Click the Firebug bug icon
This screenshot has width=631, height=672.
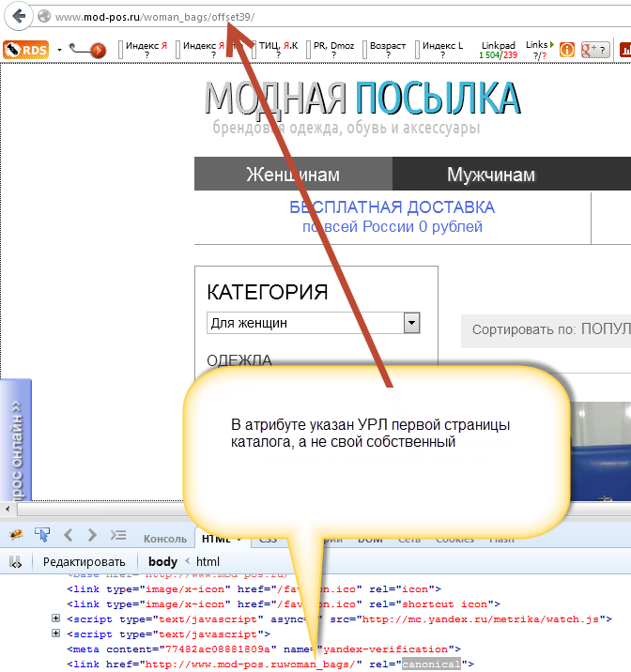16,534
